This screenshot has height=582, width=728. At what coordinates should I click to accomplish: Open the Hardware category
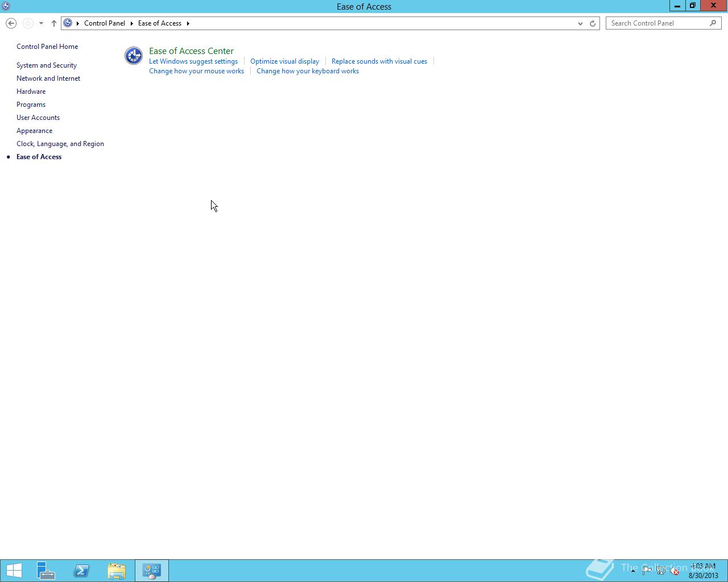[x=31, y=92]
